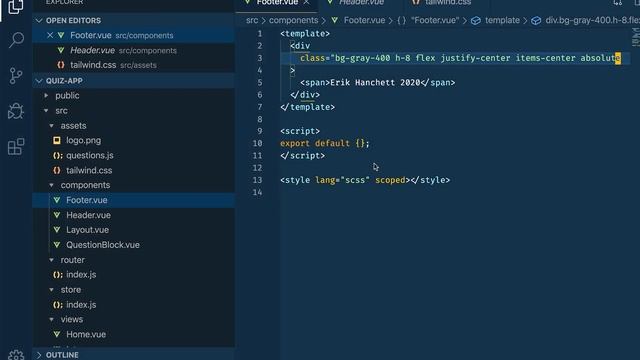Expand the public folder
The image size is (640, 360).
[46, 96]
